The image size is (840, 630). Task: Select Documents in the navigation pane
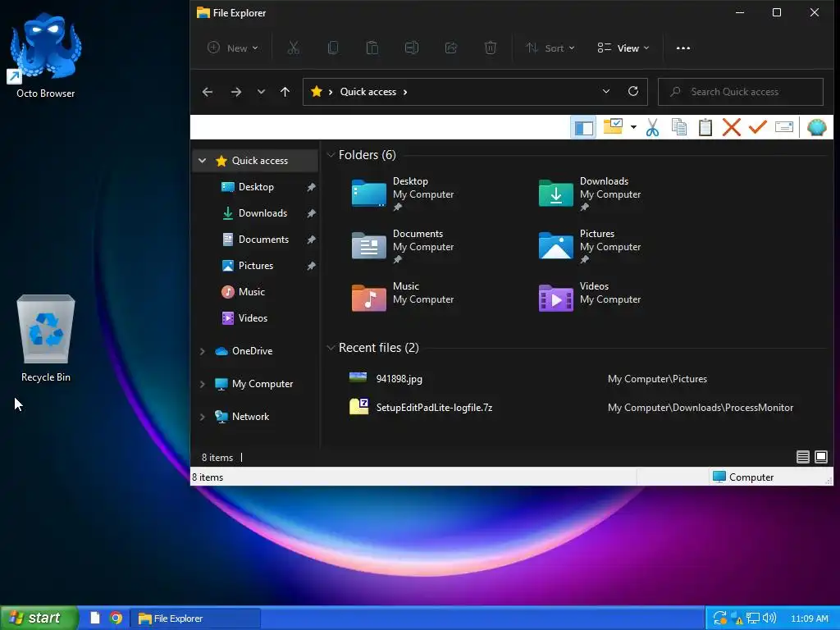coord(263,240)
